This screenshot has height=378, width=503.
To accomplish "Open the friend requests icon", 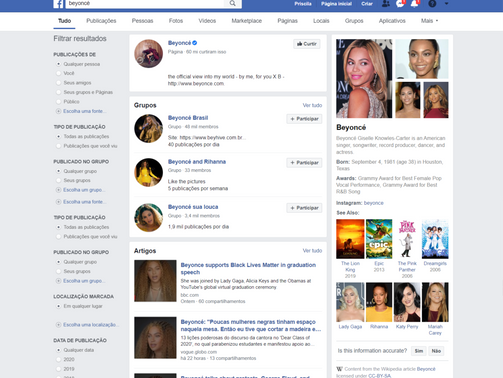I will click(385, 4).
